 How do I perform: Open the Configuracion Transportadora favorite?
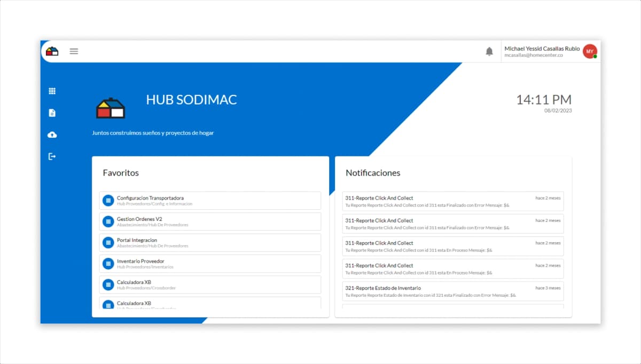[x=210, y=201]
